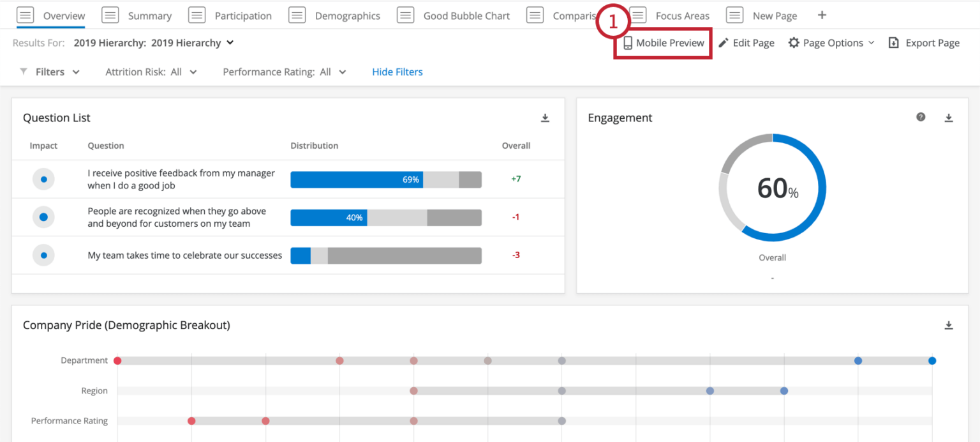Click the Hide Filters link
Viewport: 980px width, 442px height.
point(397,72)
